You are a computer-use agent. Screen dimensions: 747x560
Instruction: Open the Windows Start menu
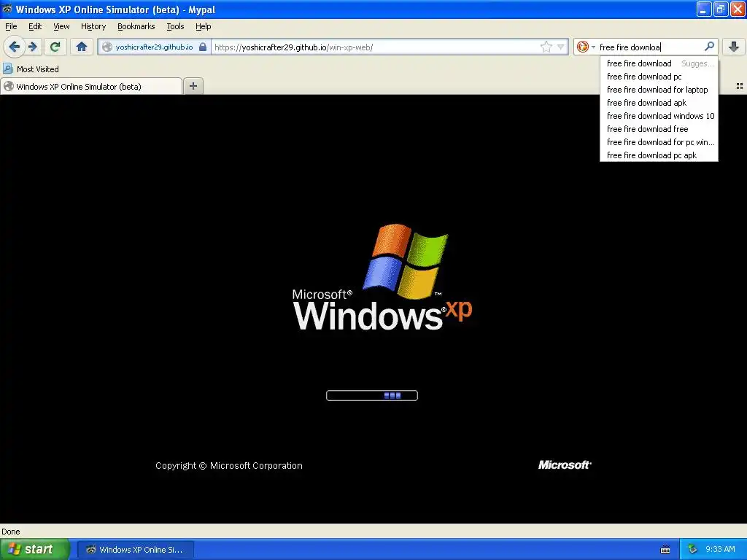click(x=35, y=549)
